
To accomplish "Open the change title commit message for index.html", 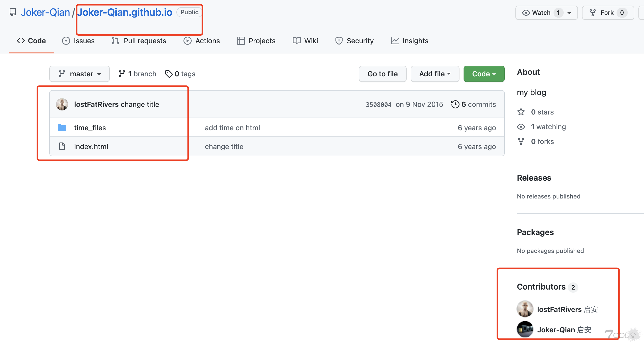I will point(224,147).
